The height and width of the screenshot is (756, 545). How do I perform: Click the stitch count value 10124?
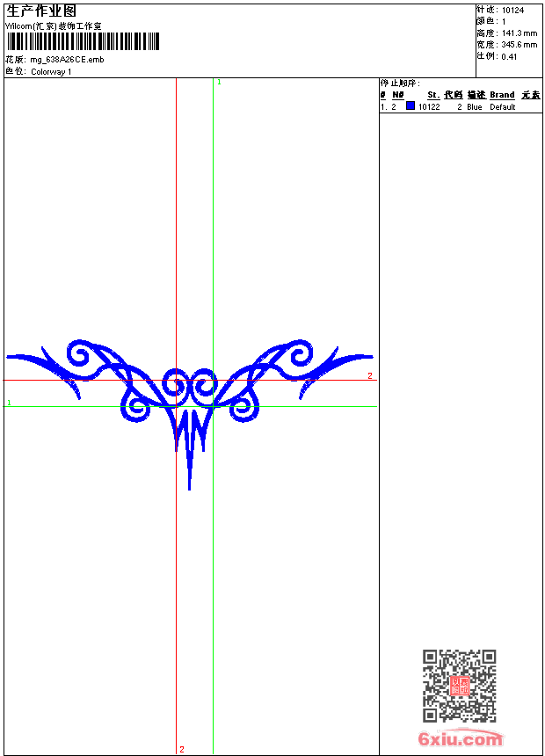[x=512, y=11]
